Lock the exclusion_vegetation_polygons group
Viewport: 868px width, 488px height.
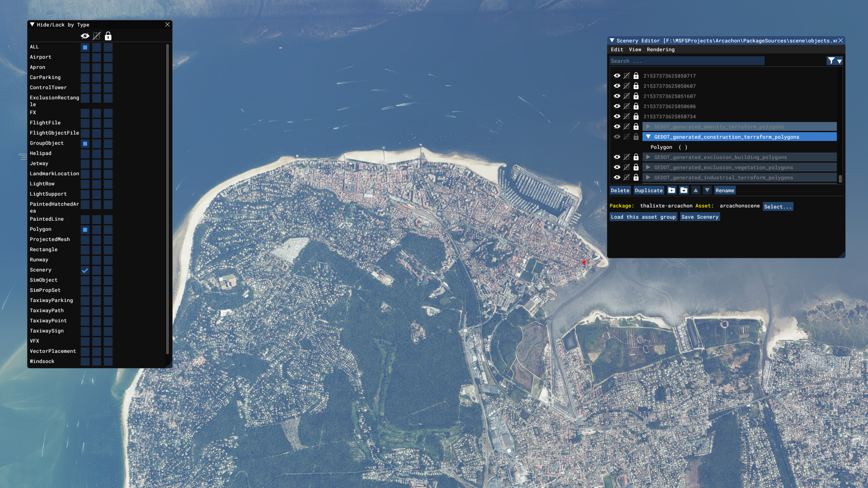coord(636,167)
